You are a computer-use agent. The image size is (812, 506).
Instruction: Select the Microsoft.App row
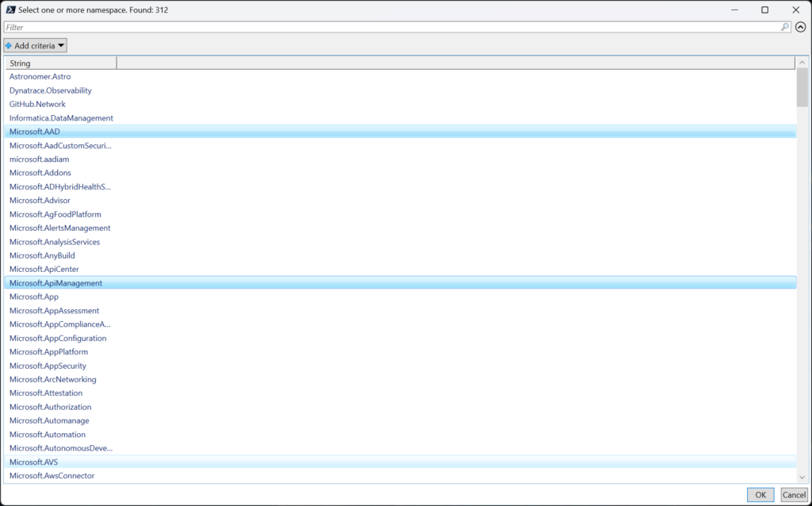400,297
